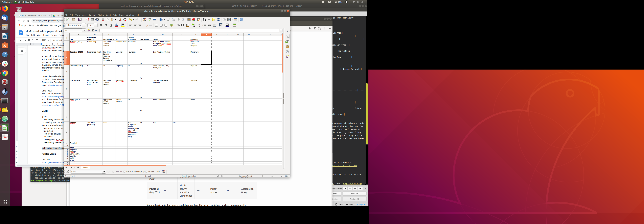Open the Insert Chart tool
Screen dimensions: 644x224
coord(194,20)
